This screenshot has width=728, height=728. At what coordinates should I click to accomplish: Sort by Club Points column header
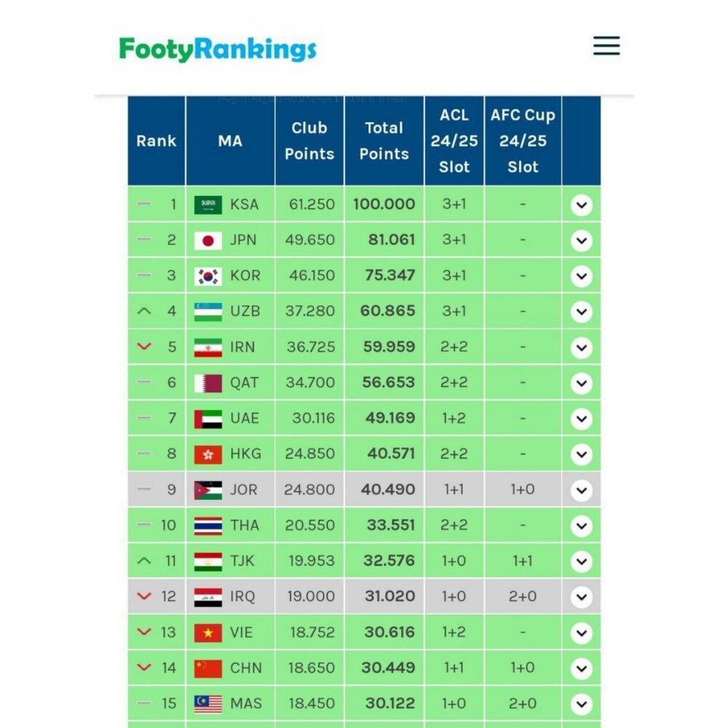(309, 141)
